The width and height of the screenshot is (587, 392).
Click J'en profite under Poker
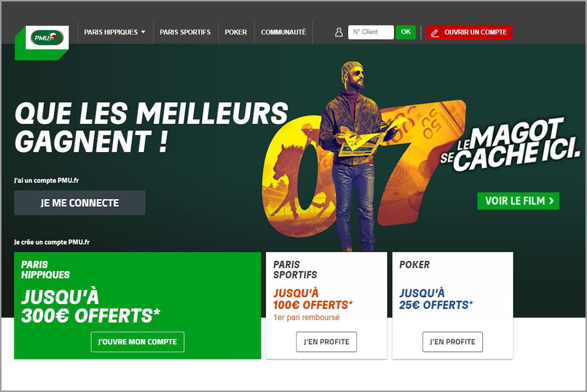[x=452, y=342]
